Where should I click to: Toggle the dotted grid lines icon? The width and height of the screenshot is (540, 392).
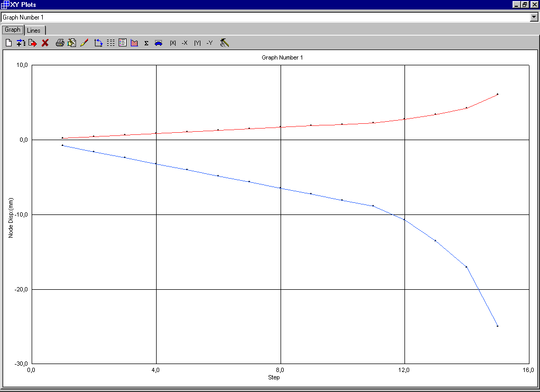click(x=111, y=43)
